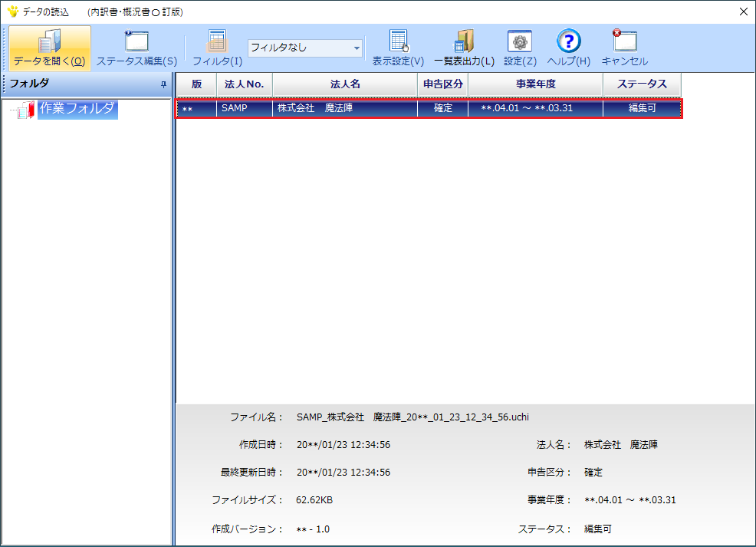756x547 pixels.
Task: Sort by the ステータス column header
Action: tap(643, 84)
